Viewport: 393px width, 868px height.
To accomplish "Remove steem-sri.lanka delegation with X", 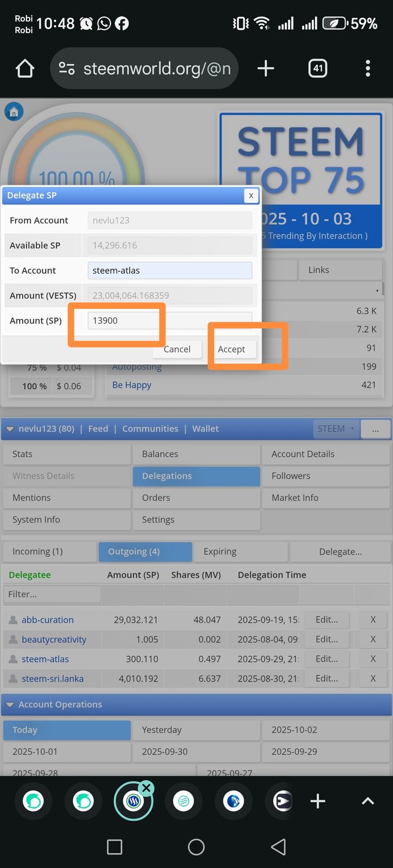I will point(373,679).
